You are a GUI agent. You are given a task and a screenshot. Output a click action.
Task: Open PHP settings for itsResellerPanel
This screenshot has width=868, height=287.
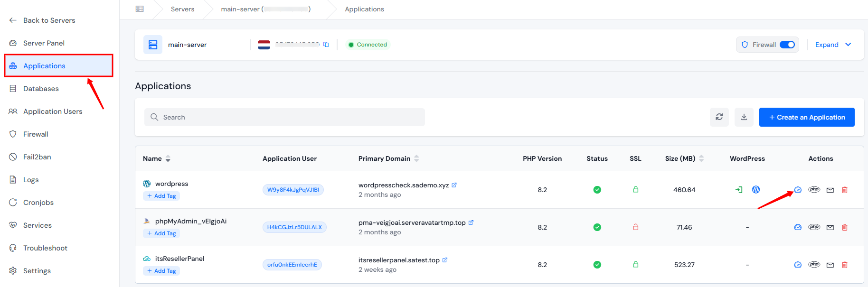click(x=814, y=265)
